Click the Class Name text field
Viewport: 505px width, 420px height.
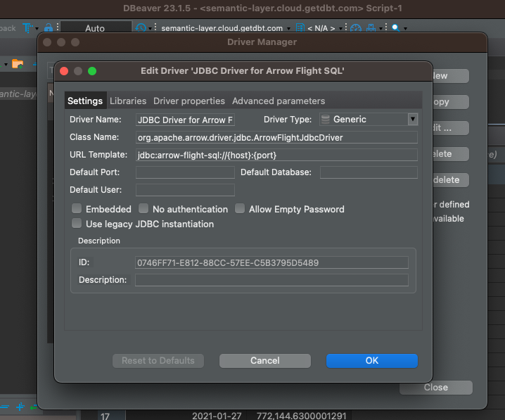276,137
